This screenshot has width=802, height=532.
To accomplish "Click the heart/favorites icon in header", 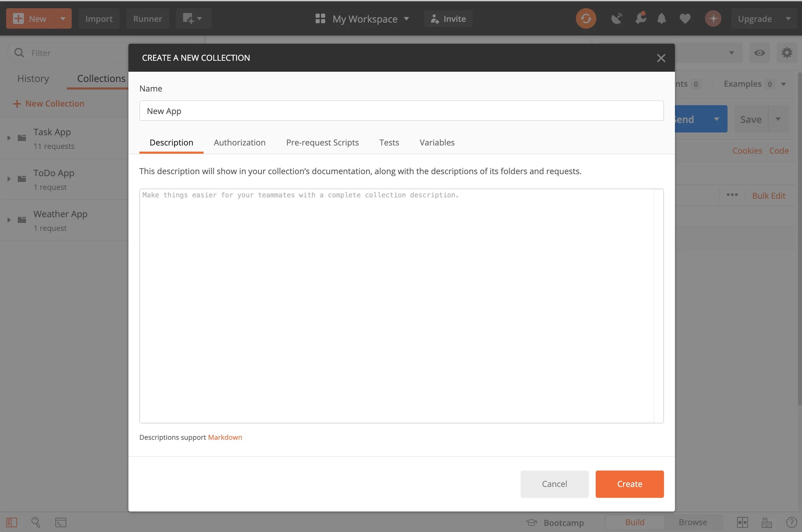I will pyautogui.click(x=684, y=18).
